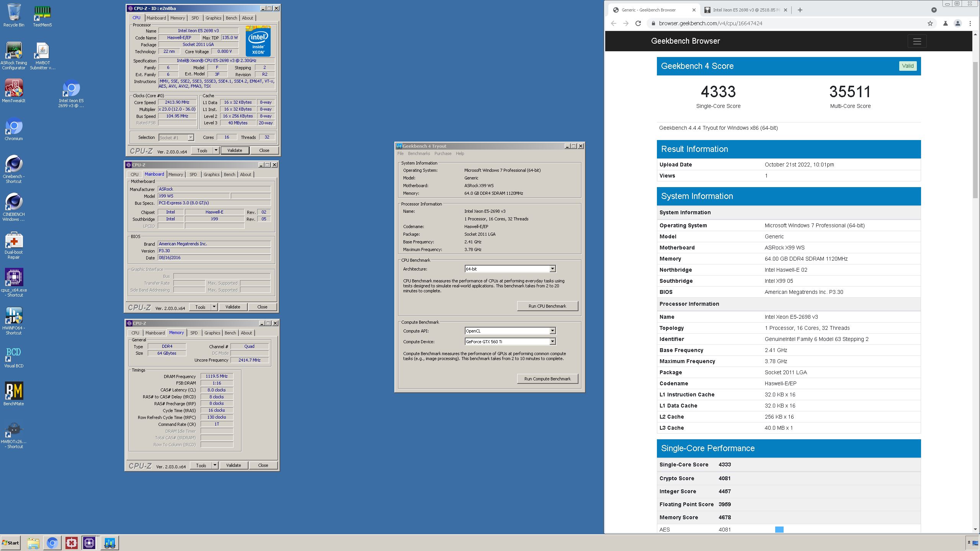
Task: Open the red BenchMate taskbar icon
Action: 72,543
